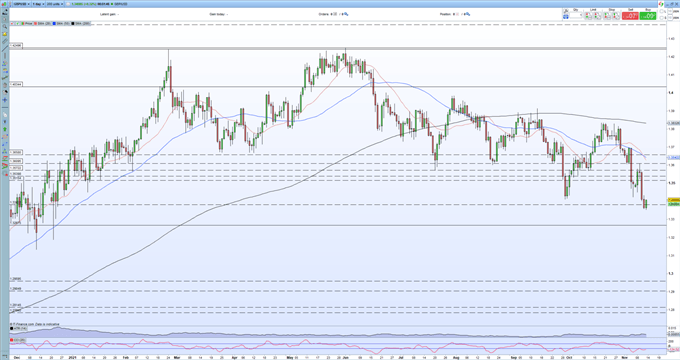Screen dimensions: 680x360
Task: Click the blue crosshair icon in left toolbar
Action: 5,100
